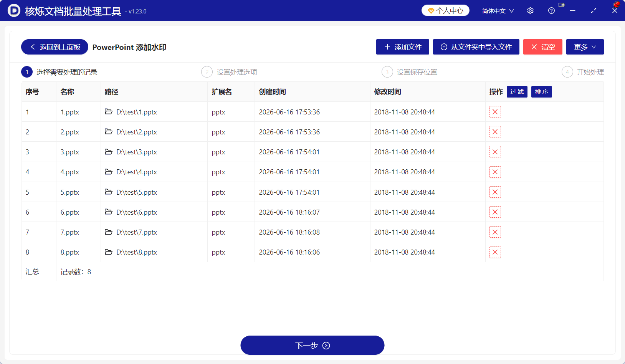
Task: Select file name 4.pptx in the name column
Action: (69, 172)
